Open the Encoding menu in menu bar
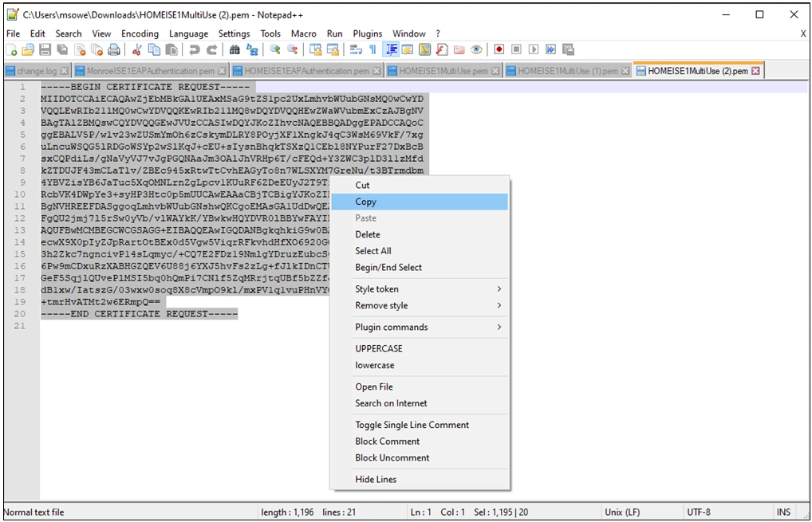 [x=140, y=33]
